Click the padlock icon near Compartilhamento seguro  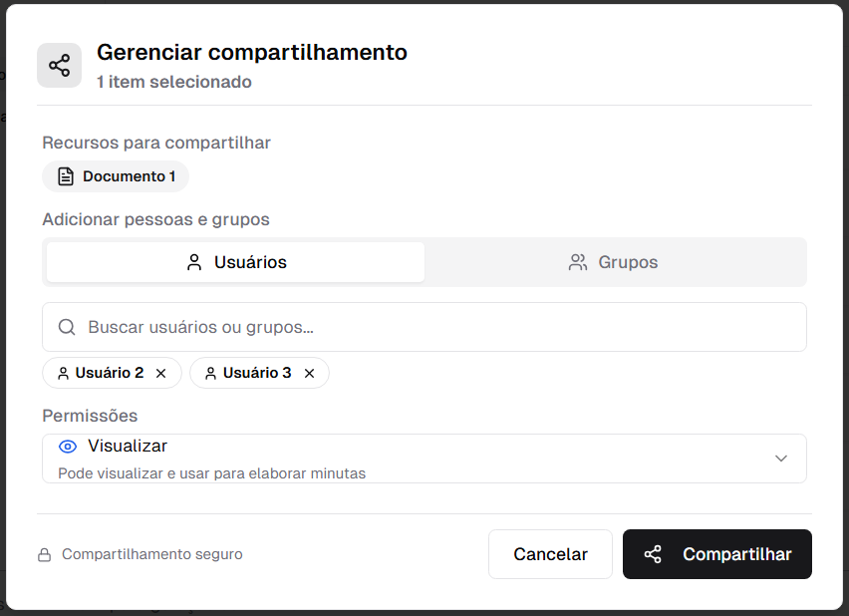(x=44, y=554)
